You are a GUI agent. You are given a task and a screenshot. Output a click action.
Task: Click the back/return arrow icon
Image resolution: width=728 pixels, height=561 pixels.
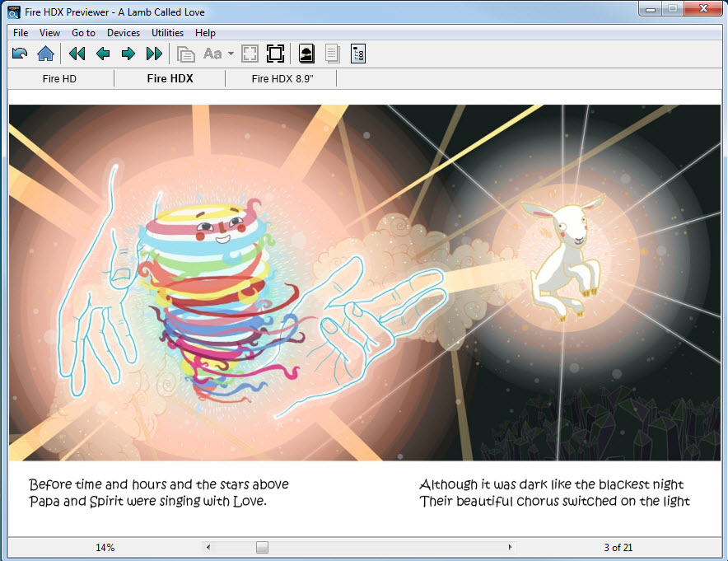pyautogui.click(x=21, y=54)
